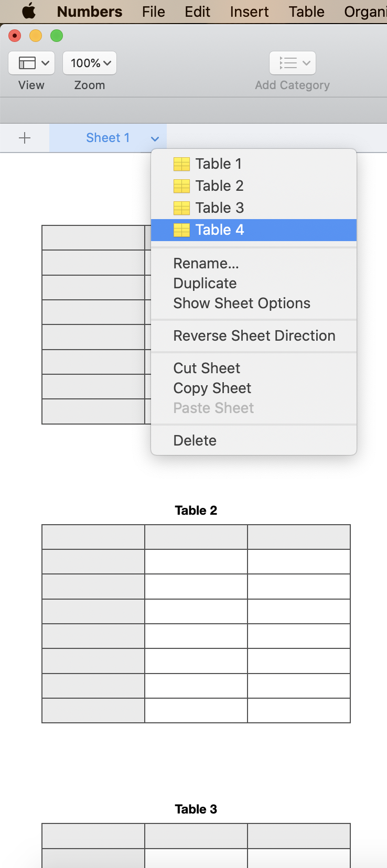This screenshot has width=387, height=868.
Task: Choose Rename… from the sheet menu
Action: coord(206,263)
